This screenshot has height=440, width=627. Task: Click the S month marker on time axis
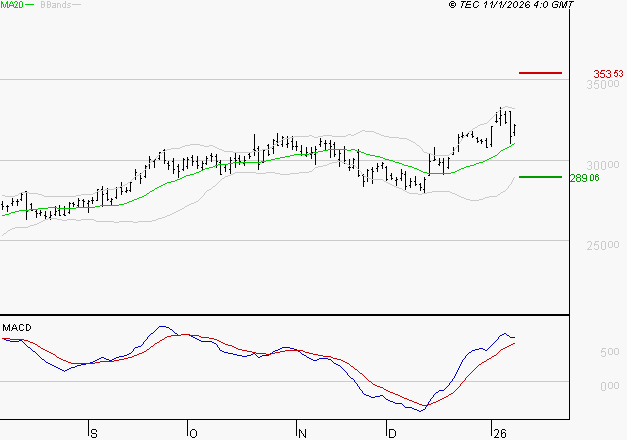94,433
